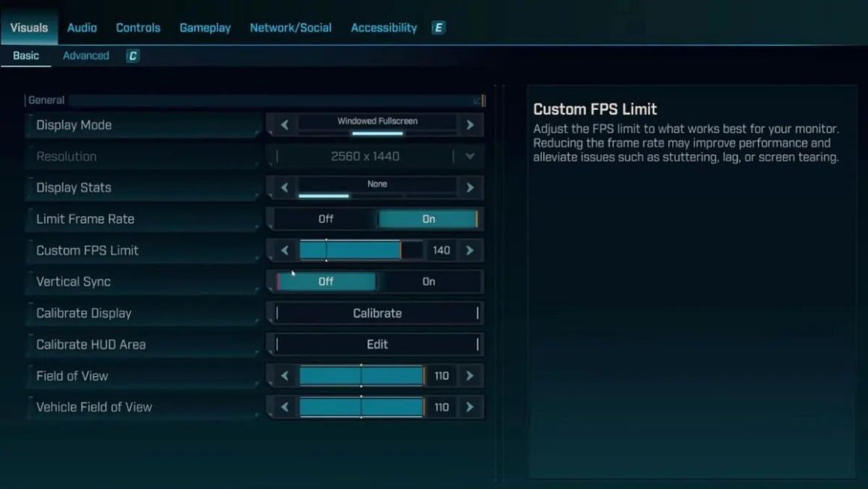Click the C key icon beside Advanced
868x489 pixels.
pyautogui.click(x=132, y=56)
